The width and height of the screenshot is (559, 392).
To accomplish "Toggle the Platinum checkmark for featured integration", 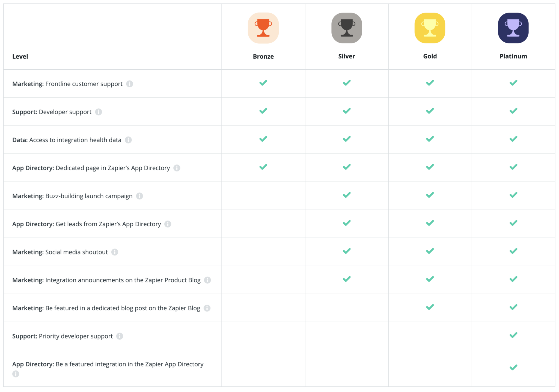I will (513, 367).
